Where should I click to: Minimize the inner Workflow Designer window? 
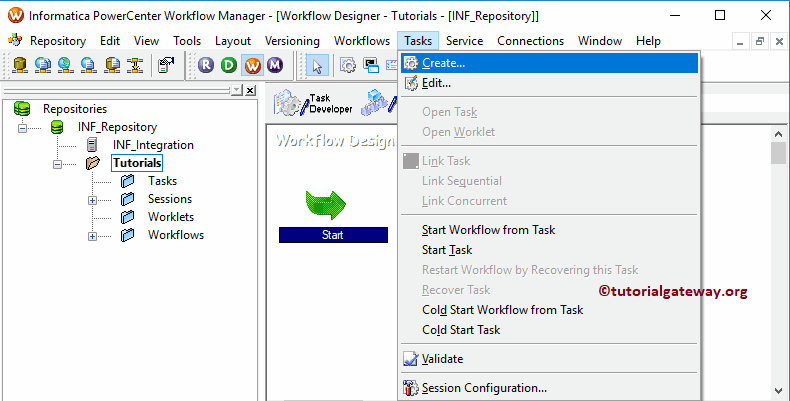coord(740,41)
